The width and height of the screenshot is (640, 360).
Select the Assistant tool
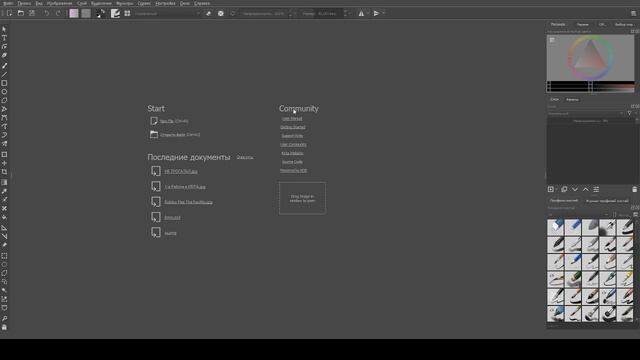click(4, 227)
